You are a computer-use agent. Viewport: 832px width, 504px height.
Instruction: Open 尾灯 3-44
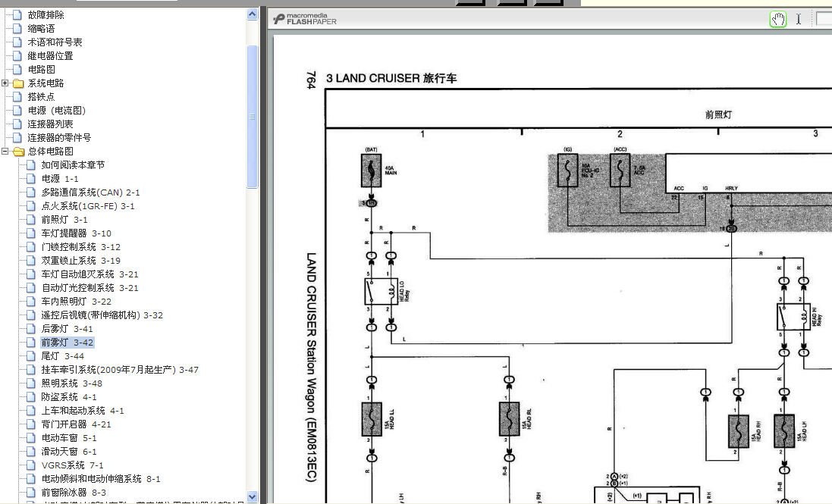tap(63, 356)
